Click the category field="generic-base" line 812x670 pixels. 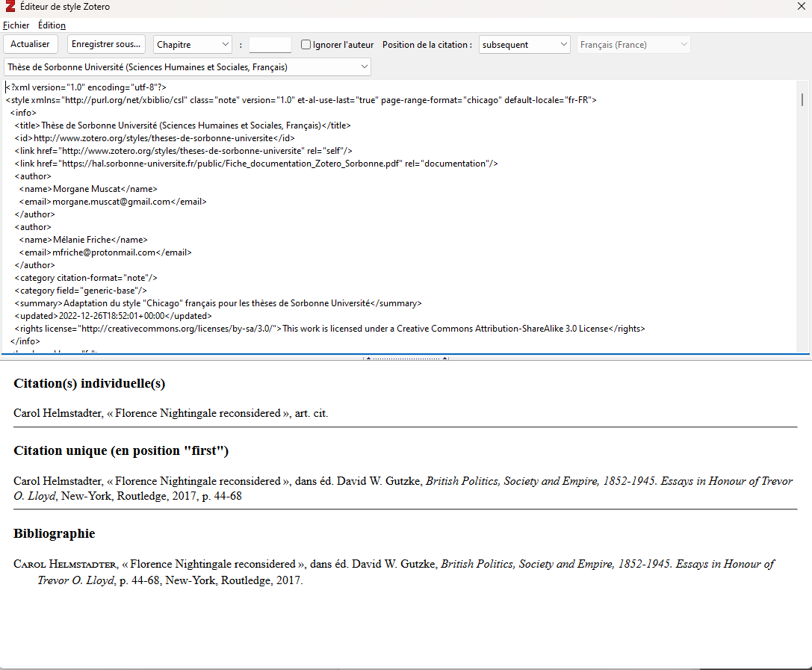click(81, 291)
